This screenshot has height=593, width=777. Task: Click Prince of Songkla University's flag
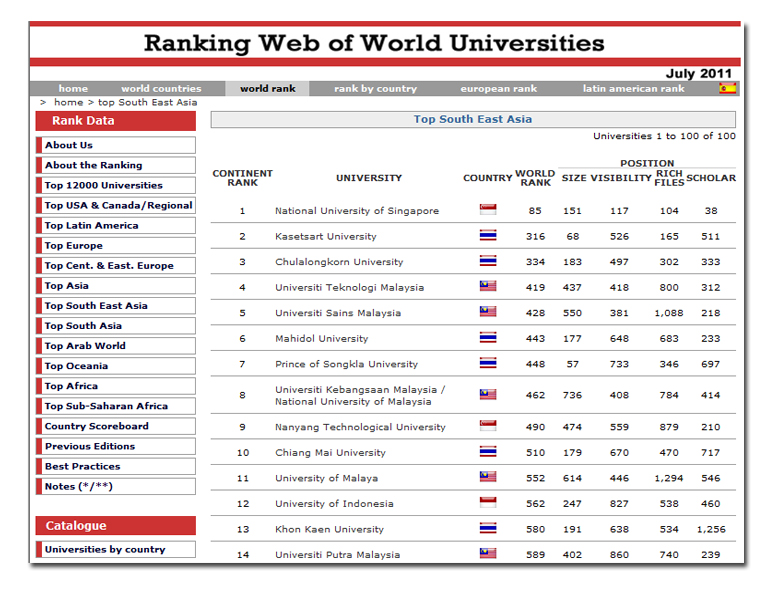(x=488, y=363)
